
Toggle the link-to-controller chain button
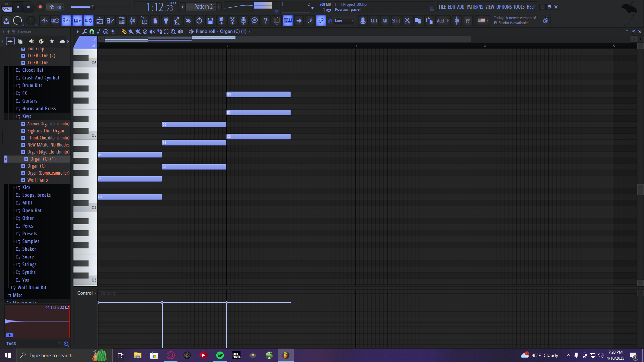click(321, 21)
